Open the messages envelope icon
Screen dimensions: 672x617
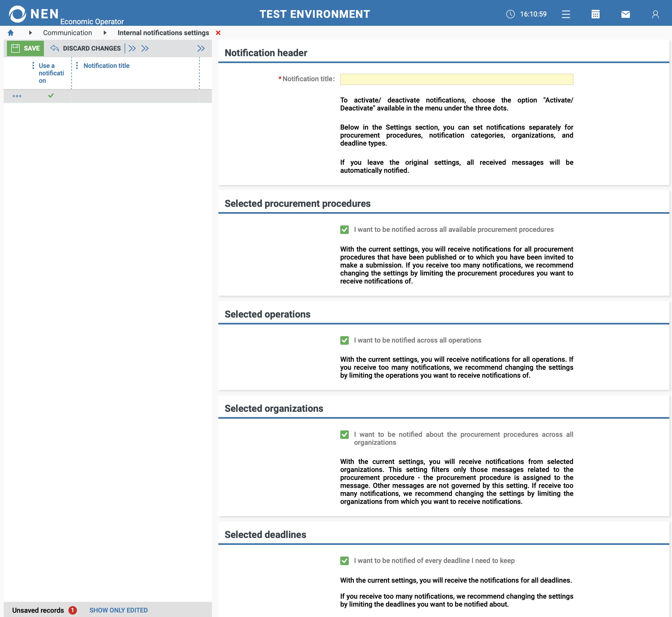click(x=626, y=14)
